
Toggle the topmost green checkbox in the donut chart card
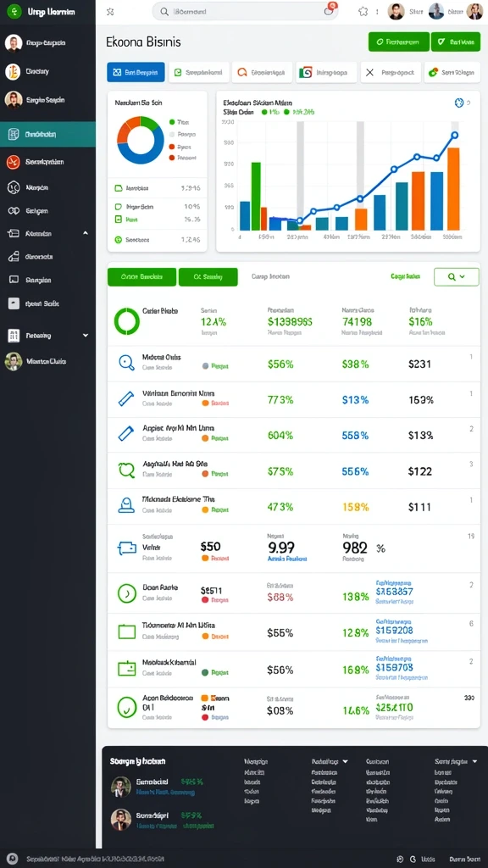pyautogui.click(x=118, y=188)
